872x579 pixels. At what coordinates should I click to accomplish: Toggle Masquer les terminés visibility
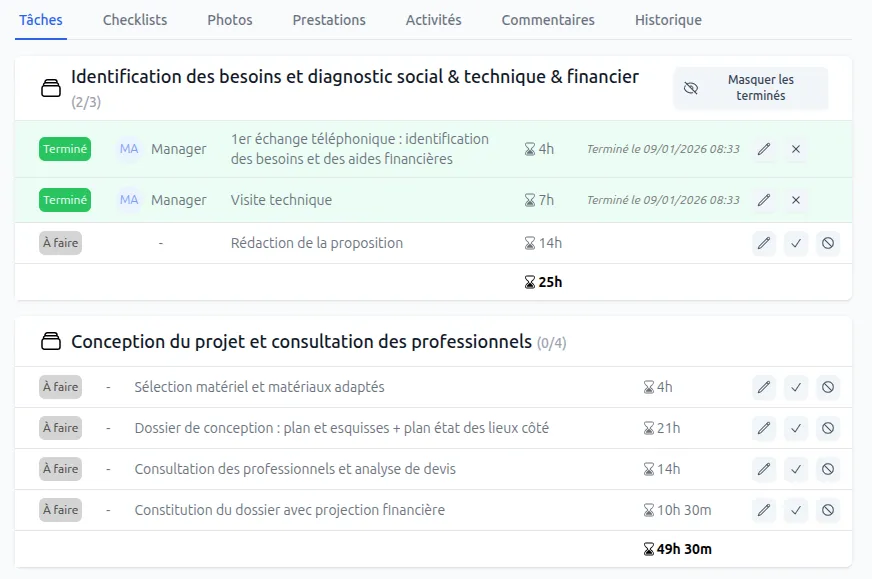click(750, 88)
